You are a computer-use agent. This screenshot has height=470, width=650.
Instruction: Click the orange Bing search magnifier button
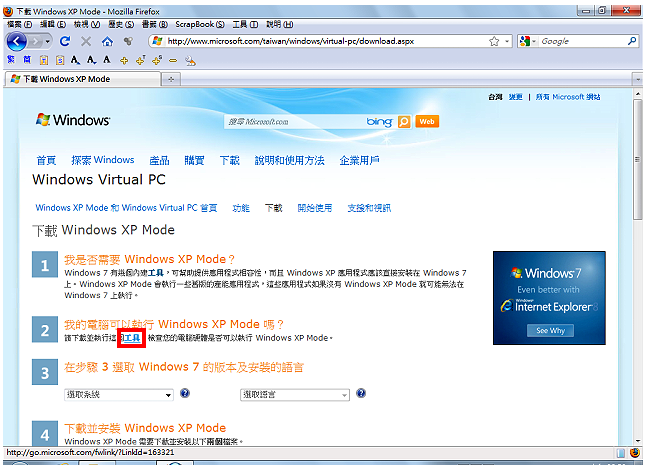click(404, 121)
